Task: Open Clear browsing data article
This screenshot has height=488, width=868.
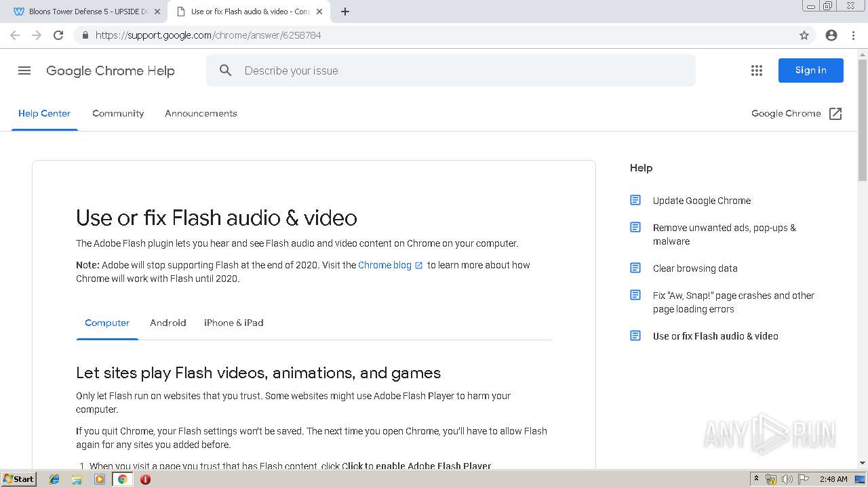Action: pos(695,268)
